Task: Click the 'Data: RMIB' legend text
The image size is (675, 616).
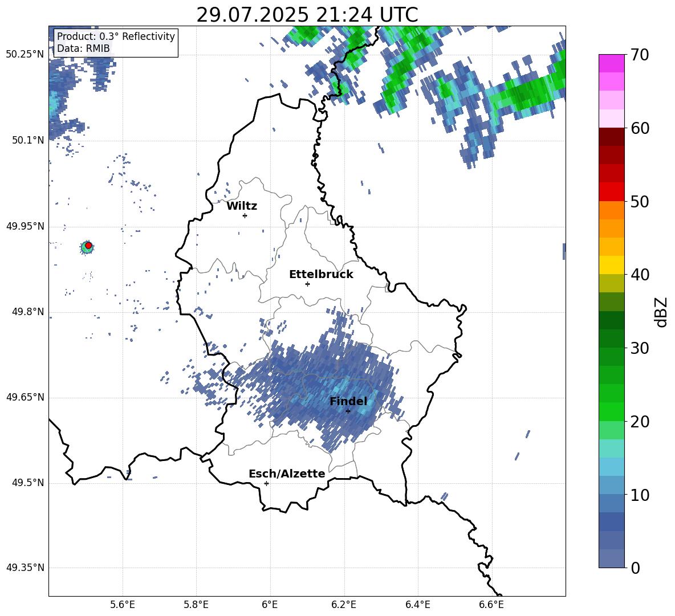Action: point(83,48)
